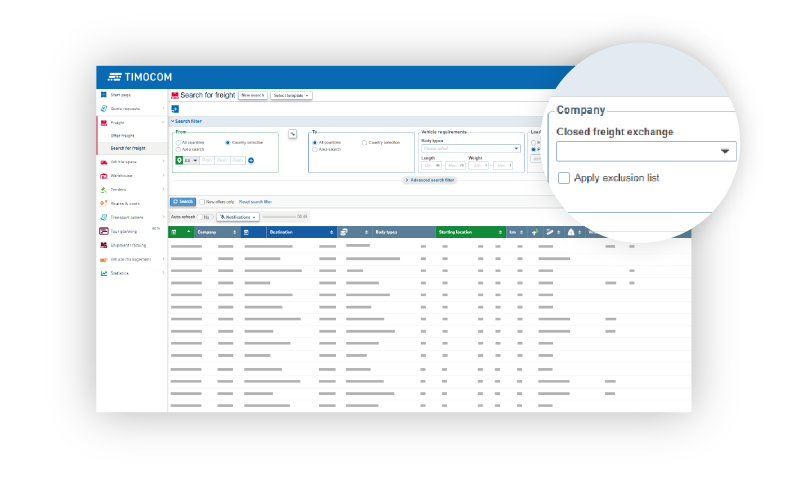Click the Warehouse sidebar icon
The height and width of the screenshot is (500, 800).
pos(103,175)
